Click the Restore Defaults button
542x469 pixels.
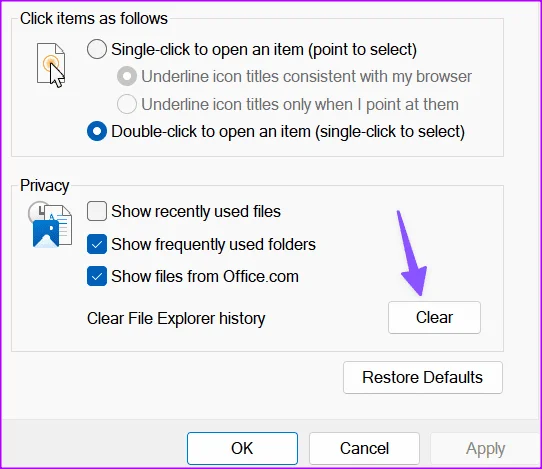coord(422,377)
